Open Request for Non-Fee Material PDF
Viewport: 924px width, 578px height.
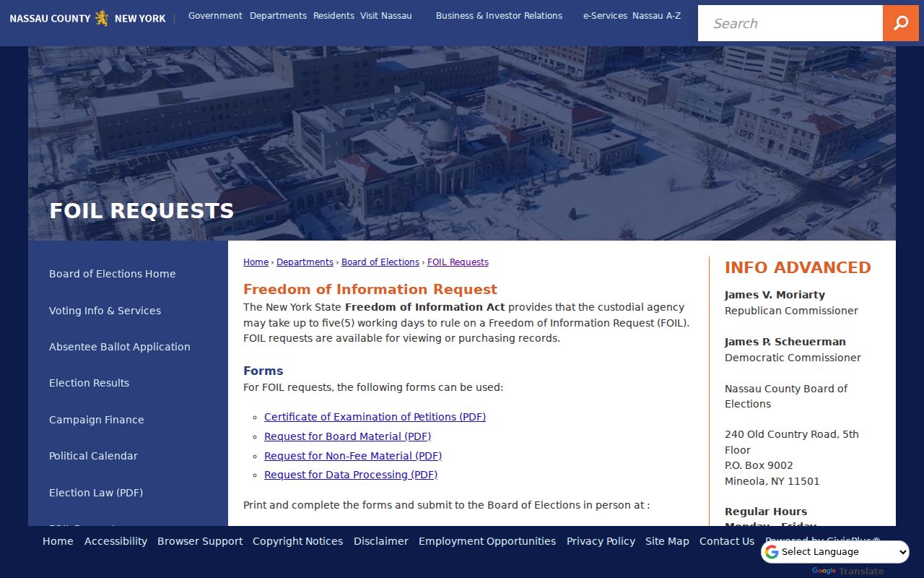[x=353, y=456]
